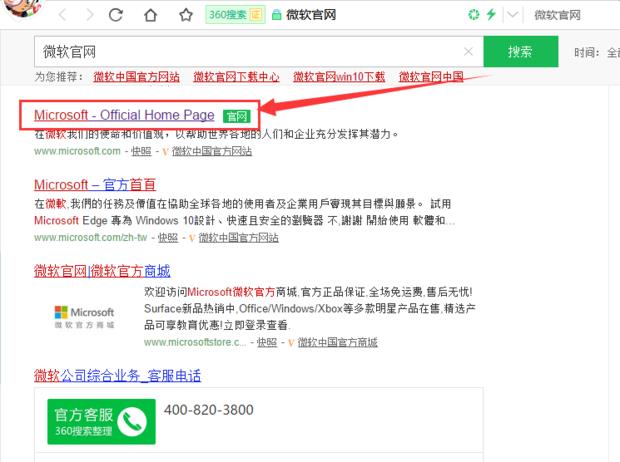This screenshot has height=462, width=620.
Task: Open suggested search 微软官网win10下载
Action: coord(339,77)
